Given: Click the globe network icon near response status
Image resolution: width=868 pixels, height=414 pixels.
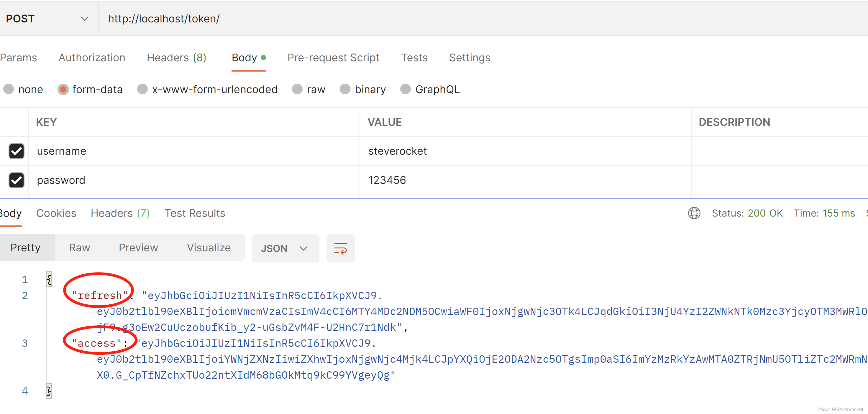Looking at the screenshot, I should pos(694,213).
